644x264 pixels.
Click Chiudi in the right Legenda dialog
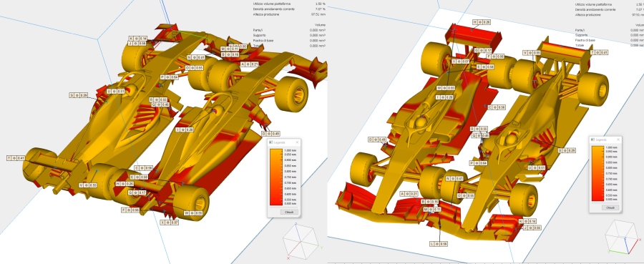[x=610, y=207]
